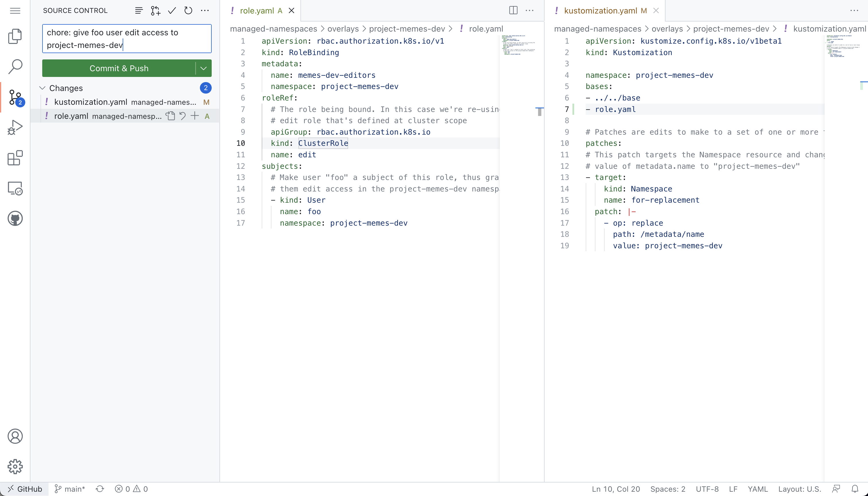Image resolution: width=868 pixels, height=496 pixels.
Task: Expand the Changes section in Source Control
Action: 42,88
